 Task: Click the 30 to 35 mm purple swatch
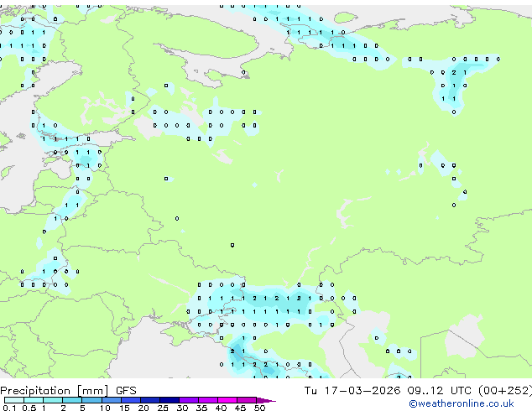189,400
